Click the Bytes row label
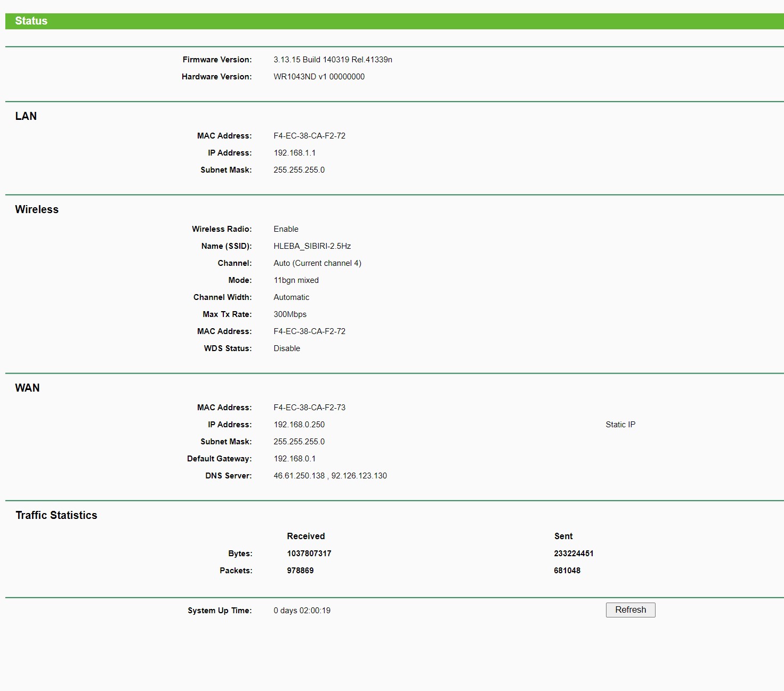784x691 pixels. 240,554
